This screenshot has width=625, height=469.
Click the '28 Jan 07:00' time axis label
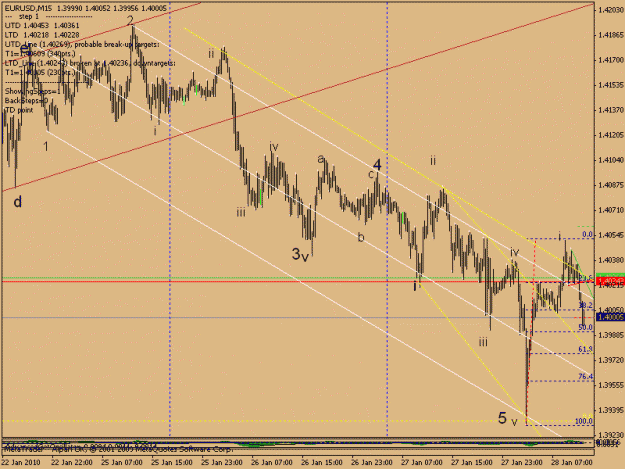click(x=572, y=463)
